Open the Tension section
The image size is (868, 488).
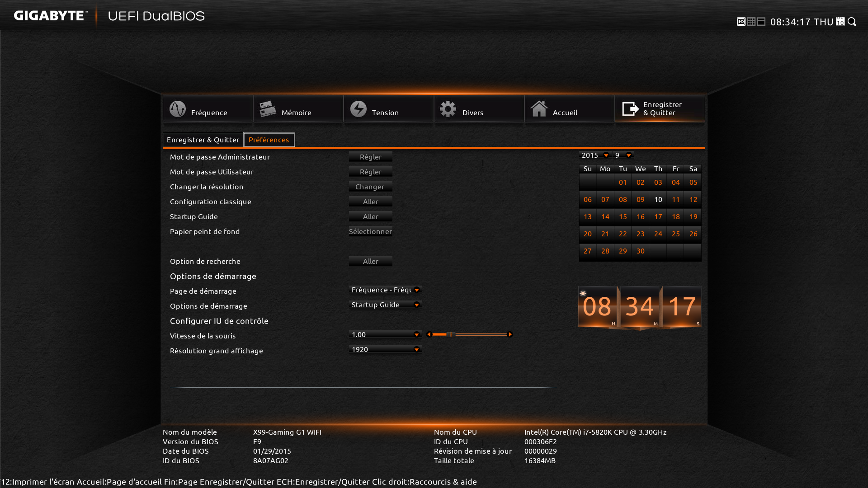coord(388,108)
